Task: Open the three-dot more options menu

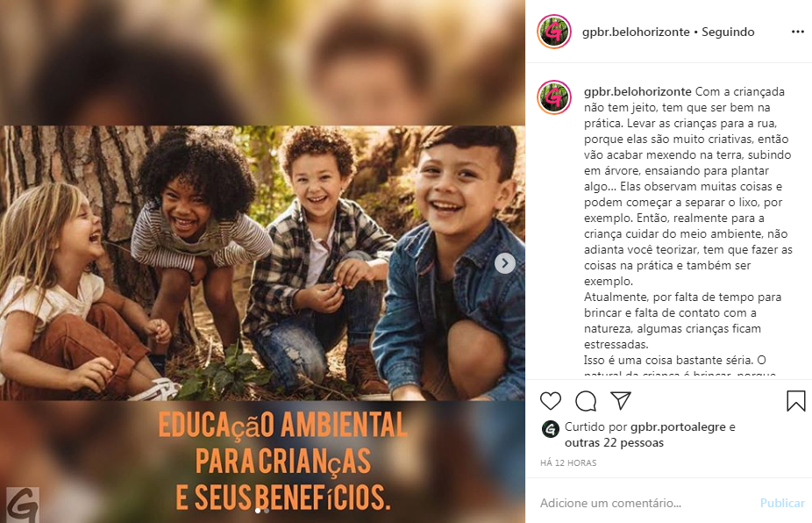Action: tap(797, 32)
